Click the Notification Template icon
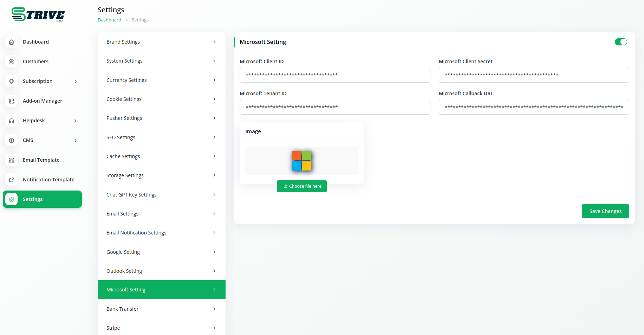The width and height of the screenshot is (644, 335). (12, 180)
